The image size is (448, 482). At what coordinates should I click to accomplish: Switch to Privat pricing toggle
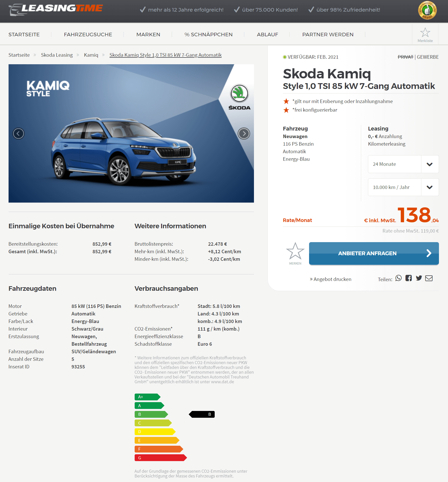[405, 57]
